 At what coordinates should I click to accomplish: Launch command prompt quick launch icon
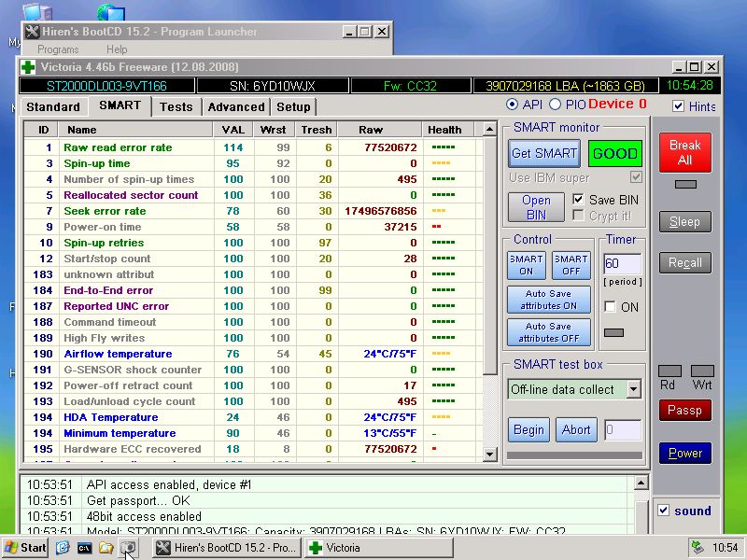tap(84, 548)
